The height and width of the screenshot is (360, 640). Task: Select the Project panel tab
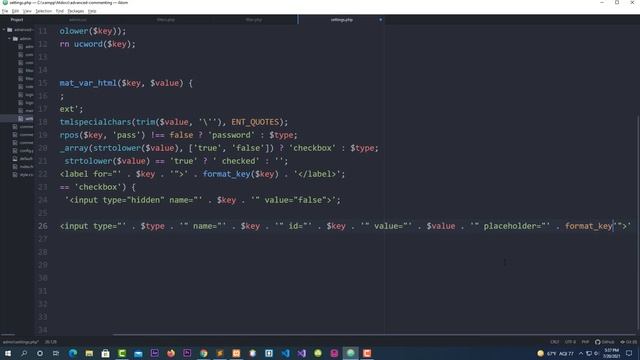pyautogui.click(x=17, y=20)
